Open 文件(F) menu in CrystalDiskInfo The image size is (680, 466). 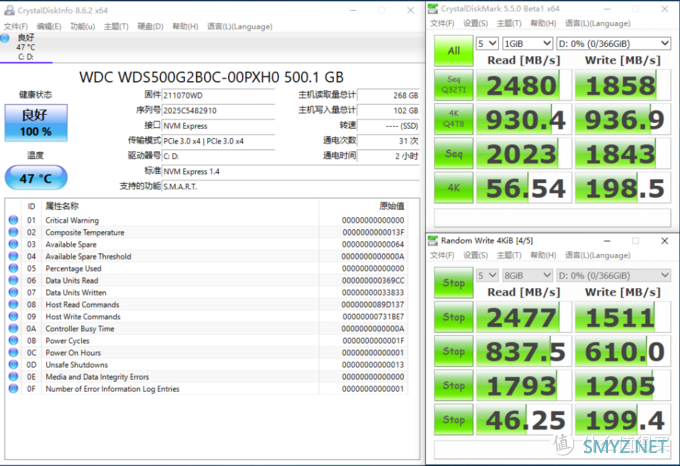tap(16, 26)
